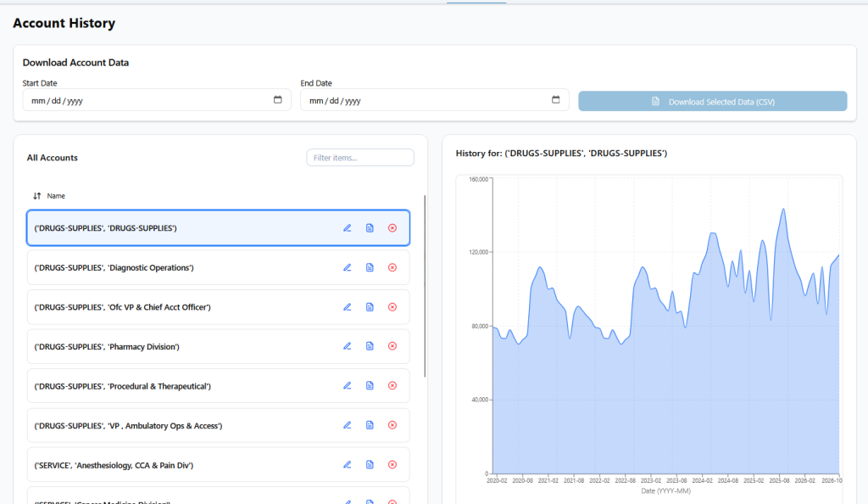
Task: Select the ('SERVICE', 'Anesthesiology, CCA & Pain Div') row
Action: click(x=218, y=465)
